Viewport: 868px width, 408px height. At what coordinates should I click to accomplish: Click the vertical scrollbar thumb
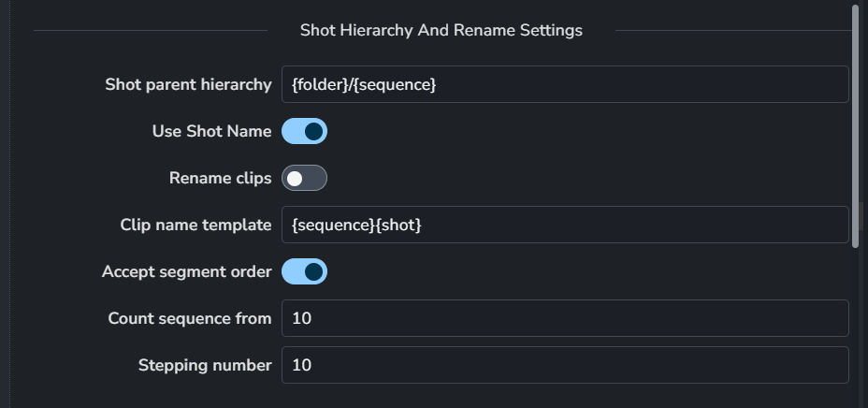tap(855, 126)
